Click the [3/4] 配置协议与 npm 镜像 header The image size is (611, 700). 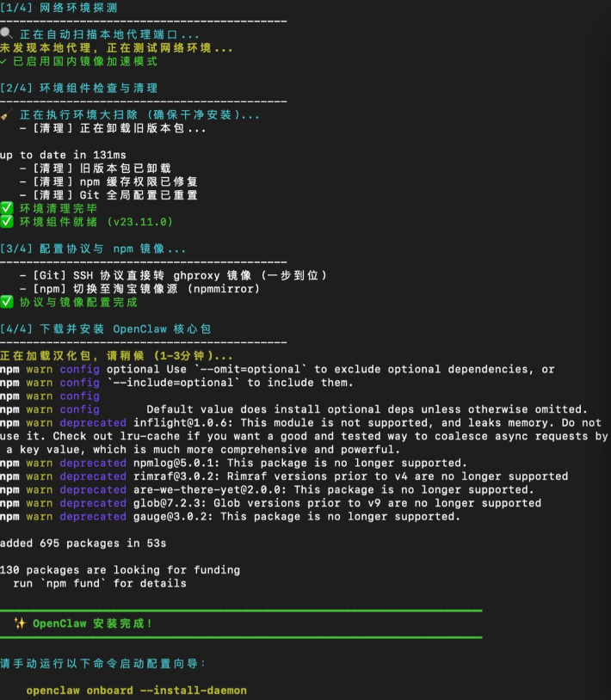tap(93, 249)
